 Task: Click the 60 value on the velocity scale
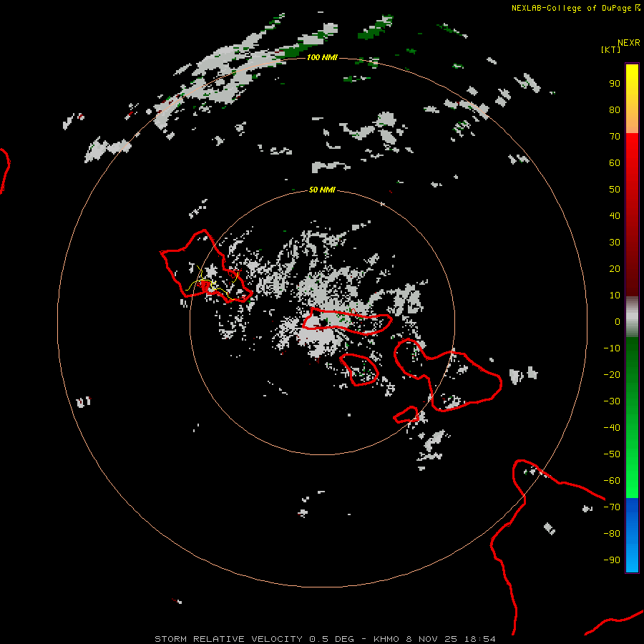615,163
